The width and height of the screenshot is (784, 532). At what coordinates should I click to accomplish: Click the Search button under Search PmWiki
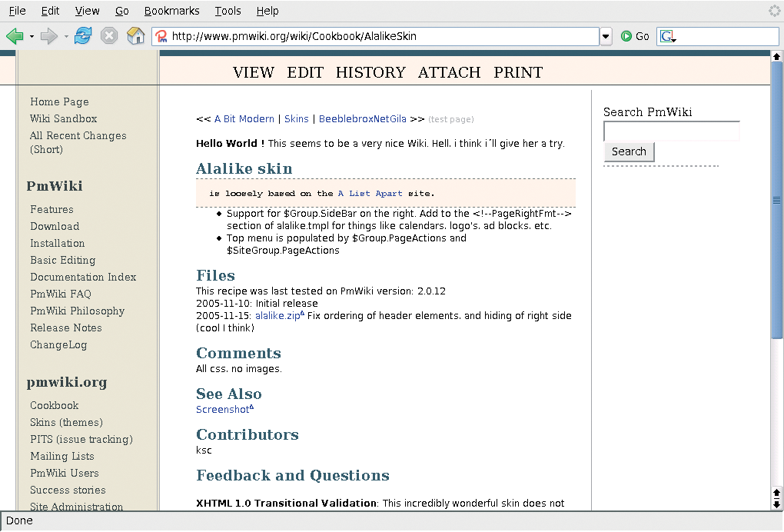pyautogui.click(x=629, y=151)
